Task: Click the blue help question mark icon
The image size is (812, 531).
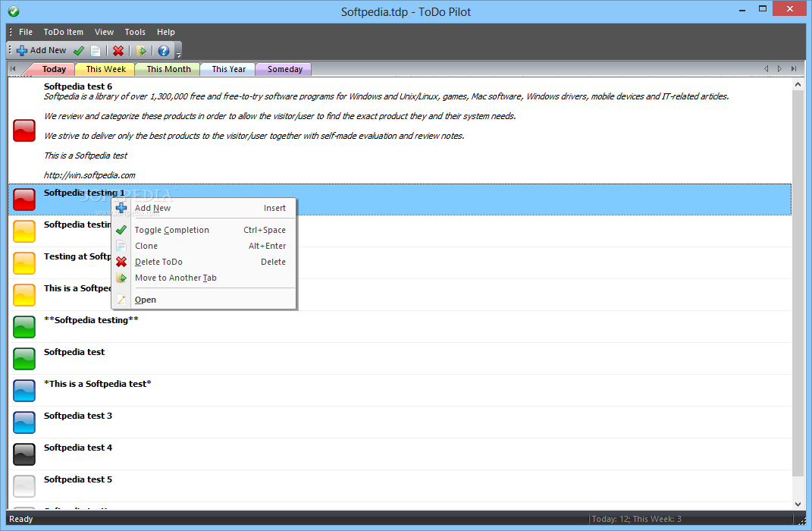Action: 164,50
